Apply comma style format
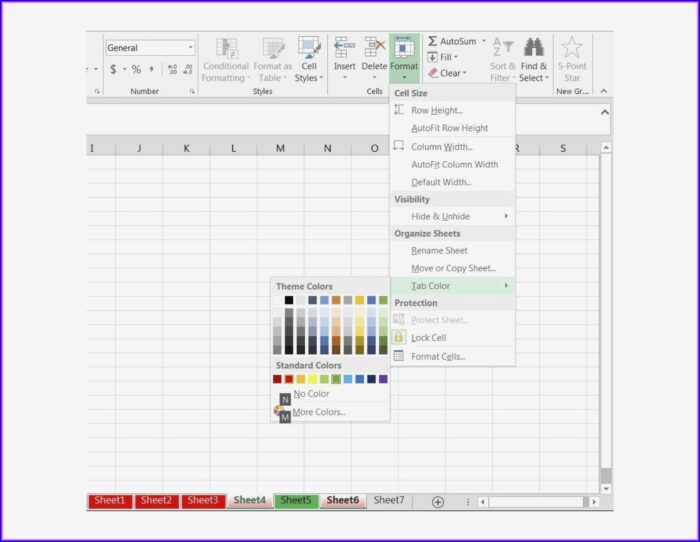The height and width of the screenshot is (542, 700). (152, 69)
